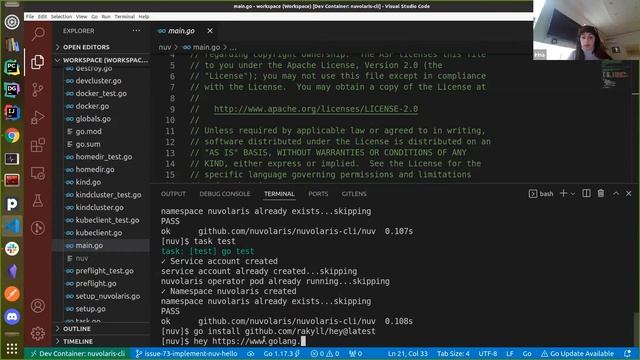The width and height of the screenshot is (640, 360).
Task: Open the Selection menu
Action: point(62,17)
